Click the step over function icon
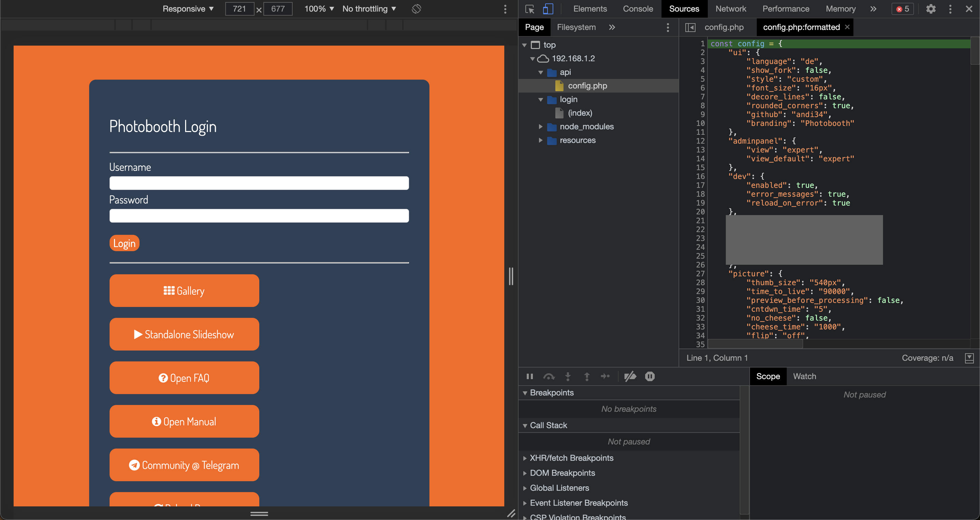This screenshot has height=520, width=980. (x=549, y=376)
